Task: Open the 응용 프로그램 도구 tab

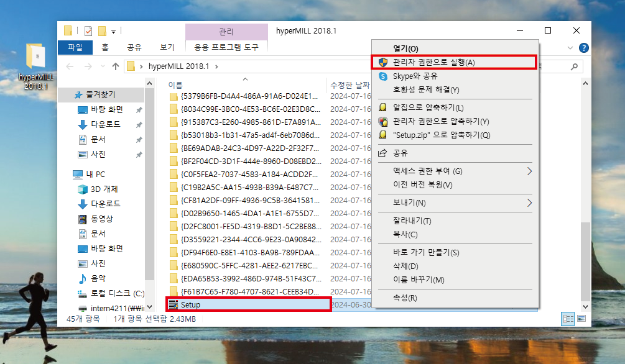Action: pyautogui.click(x=226, y=47)
